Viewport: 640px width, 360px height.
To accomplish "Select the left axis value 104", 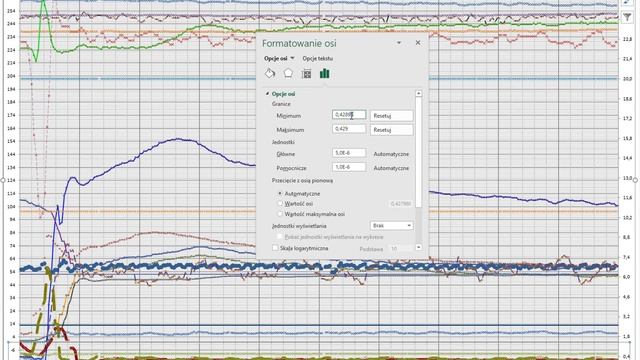I will [x=11, y=207].
